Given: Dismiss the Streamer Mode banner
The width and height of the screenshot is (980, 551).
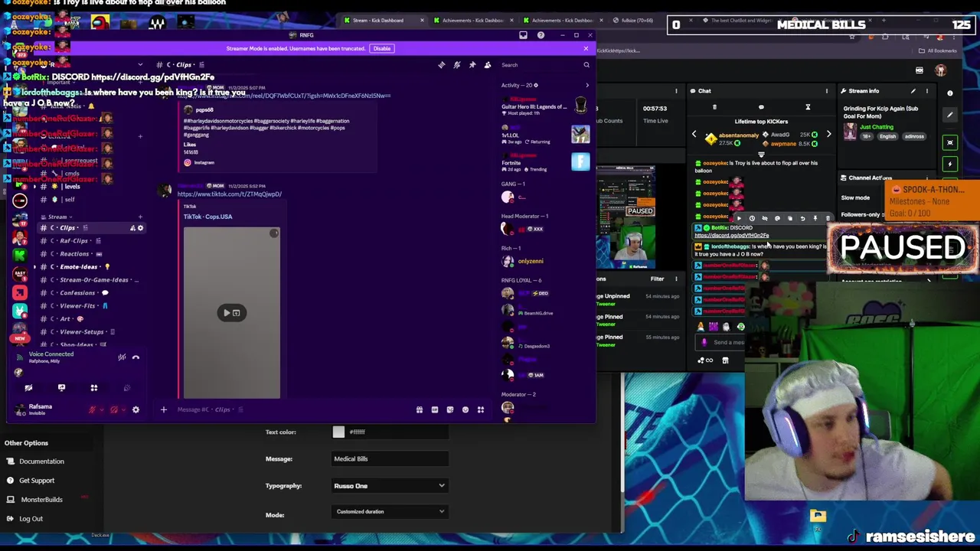Looking at the screenshot, I should point(586,48).
